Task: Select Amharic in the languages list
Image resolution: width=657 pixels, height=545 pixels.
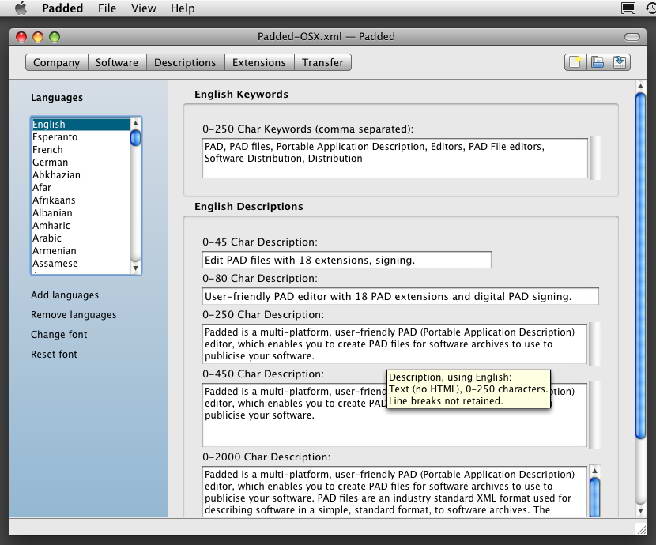Action: pyautogui.click(x=81, y=225)
